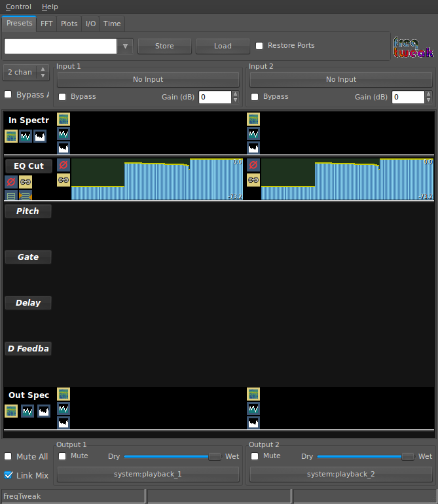The width and height of the screenshot is (438, 504).
Task: Link the channel 2 EQ Cut filter
Action: tap(253, 180)
